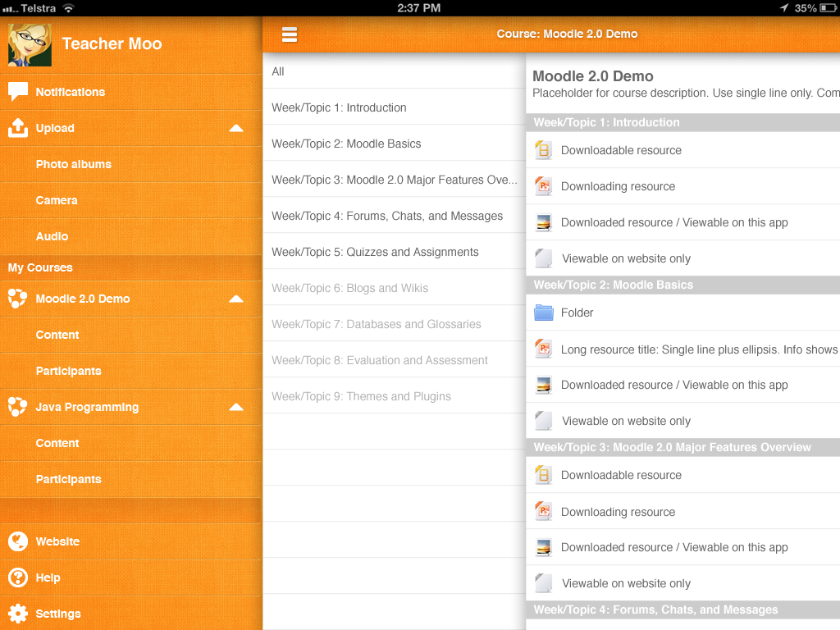Tap Downloaded resource image icon under Topic 3
This screenshot has height=630, width=840.
[543, 547]
